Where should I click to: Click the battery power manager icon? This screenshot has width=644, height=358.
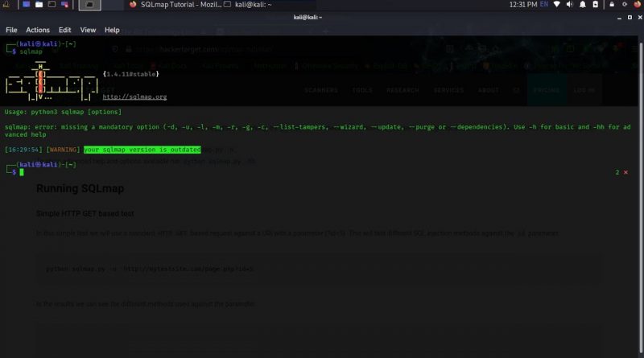point(596,5)
